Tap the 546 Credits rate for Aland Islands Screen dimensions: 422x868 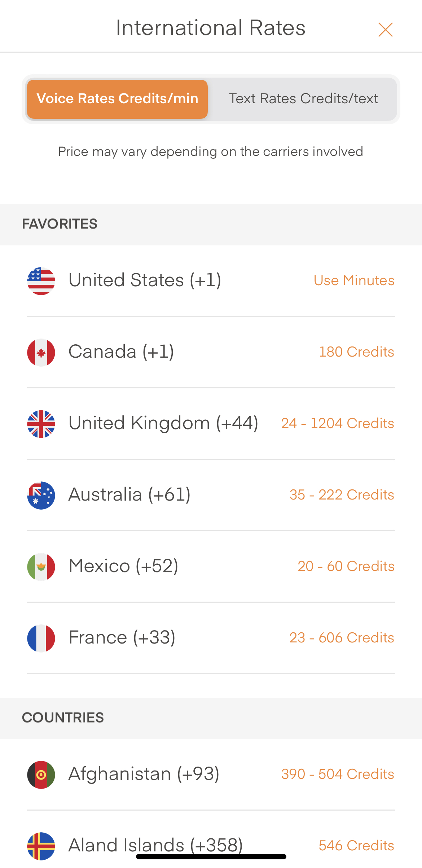click(x=356, y=846)
